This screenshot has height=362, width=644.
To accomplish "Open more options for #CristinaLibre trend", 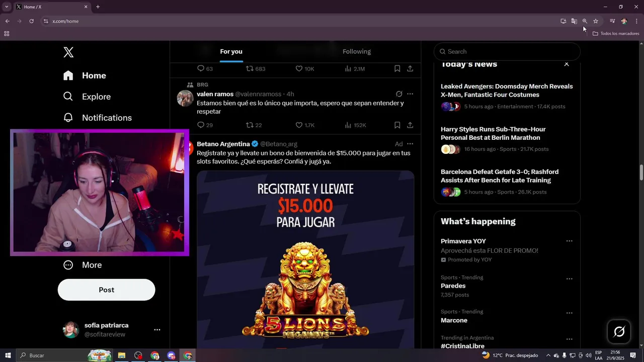I will click(x=569, y=339).
